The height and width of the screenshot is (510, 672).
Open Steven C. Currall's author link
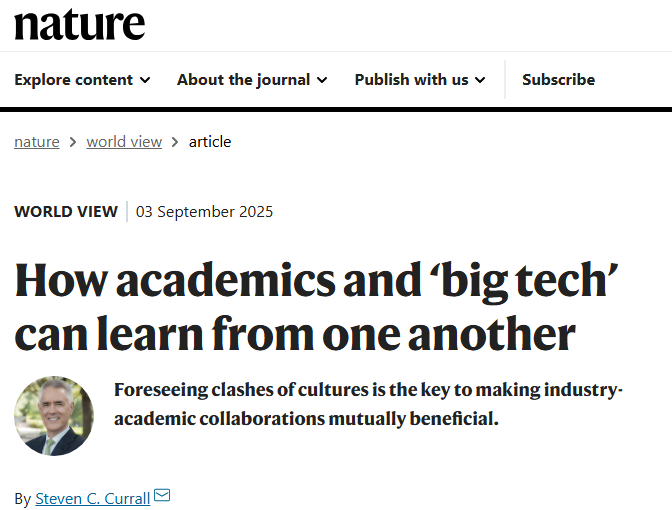point(92,498)
